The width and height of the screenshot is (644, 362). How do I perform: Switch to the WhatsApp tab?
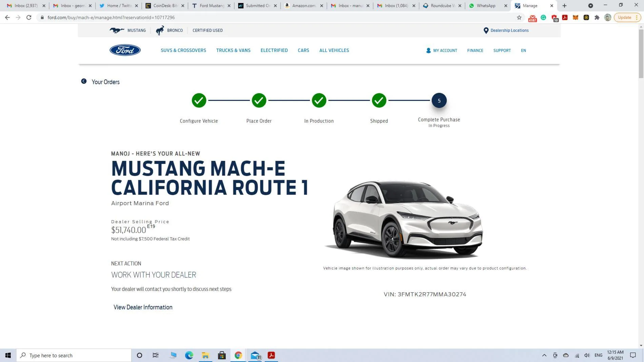coord(486,5)
